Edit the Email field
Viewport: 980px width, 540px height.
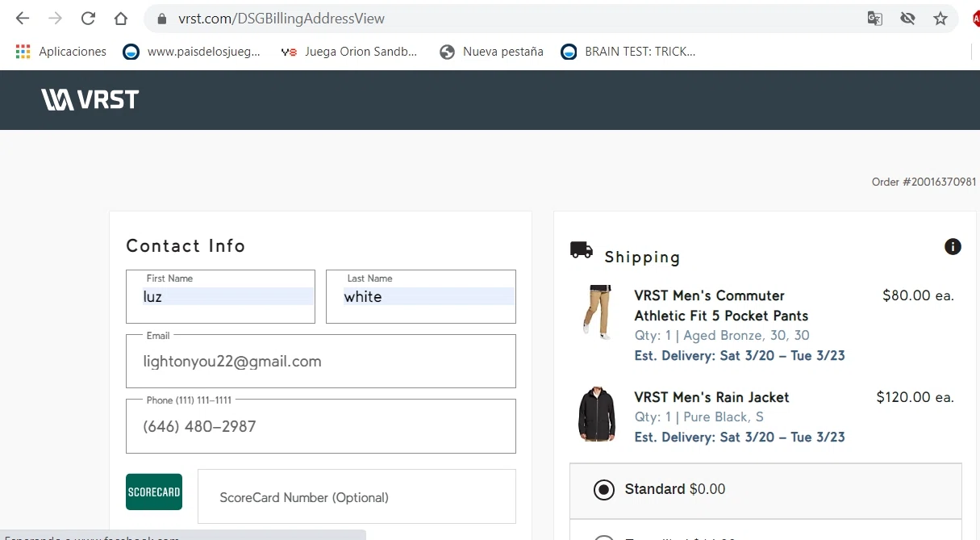(321, 361)
